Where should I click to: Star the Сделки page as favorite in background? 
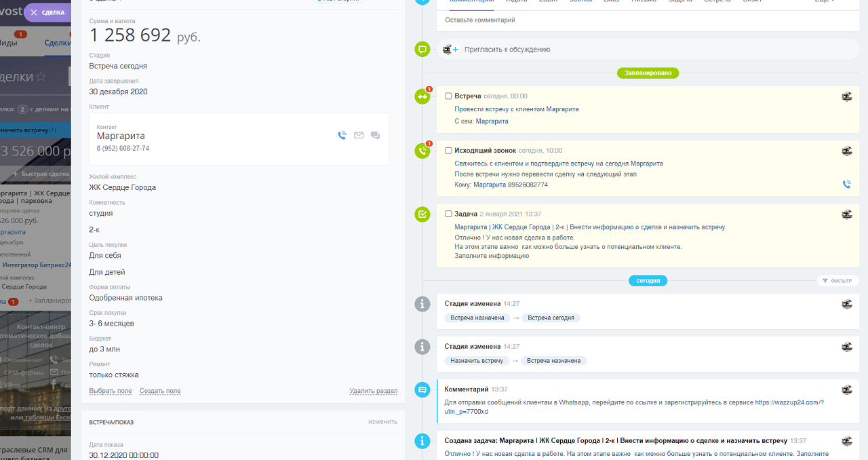[x=41, y=77]
